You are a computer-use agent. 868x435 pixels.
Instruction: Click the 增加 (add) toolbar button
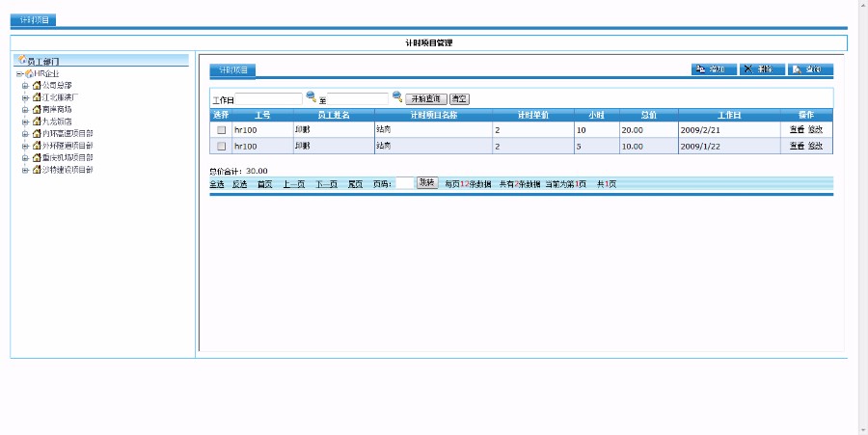[x=714, y=69]
